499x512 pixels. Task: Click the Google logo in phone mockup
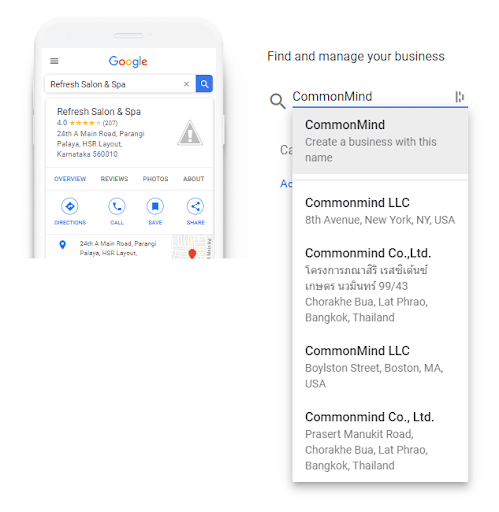click(128, 62)
